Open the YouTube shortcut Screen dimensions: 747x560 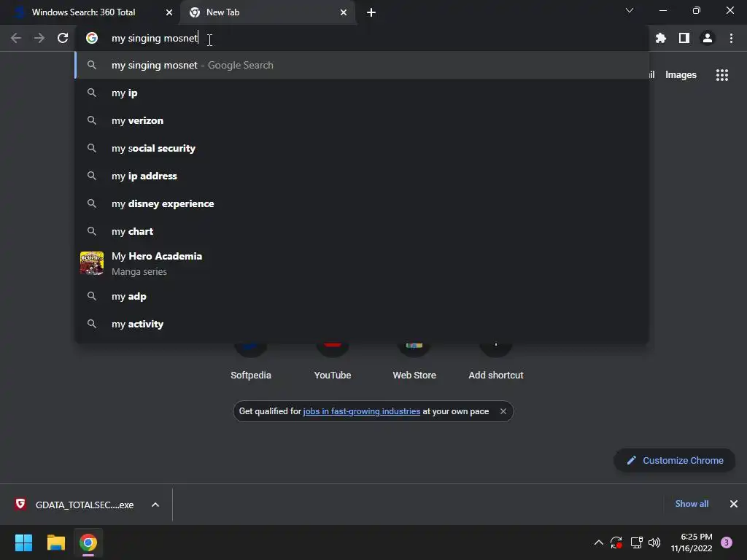(x=333, y=362)
